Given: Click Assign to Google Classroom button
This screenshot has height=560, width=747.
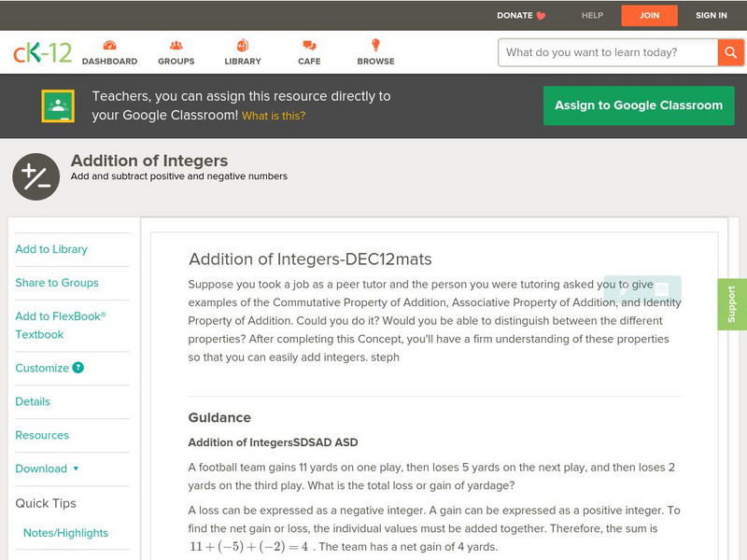Looking at the screenshot, I should (639, 105).
